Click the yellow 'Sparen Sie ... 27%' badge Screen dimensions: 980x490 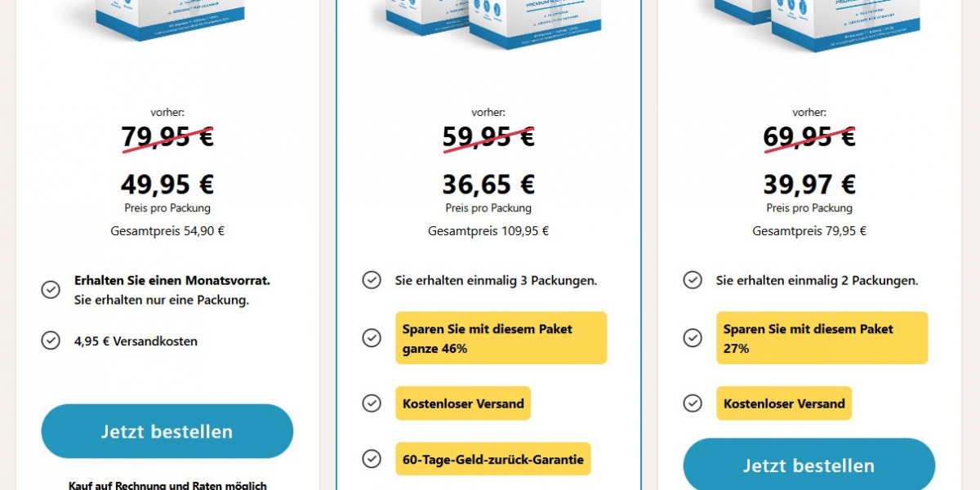point(822,338)
